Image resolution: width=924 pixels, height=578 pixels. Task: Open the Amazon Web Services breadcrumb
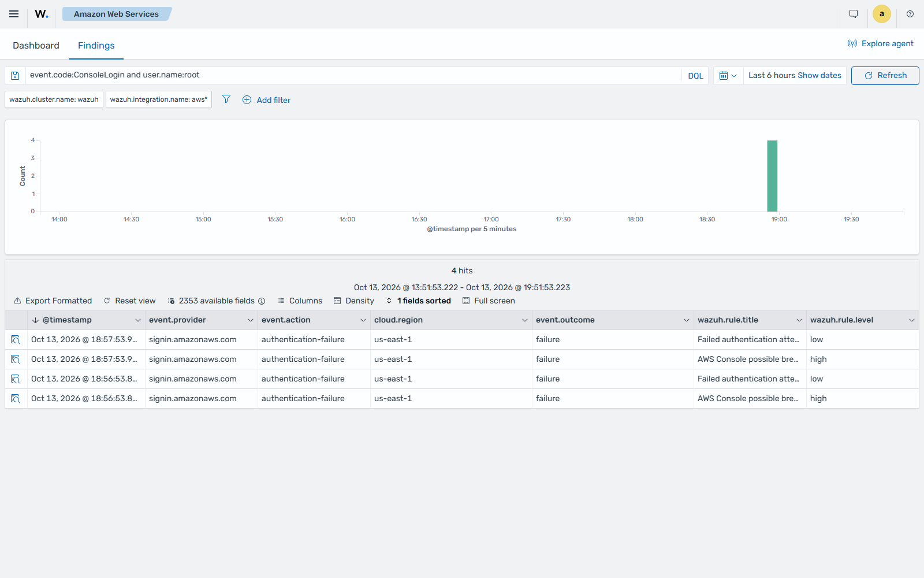point(117,14)
